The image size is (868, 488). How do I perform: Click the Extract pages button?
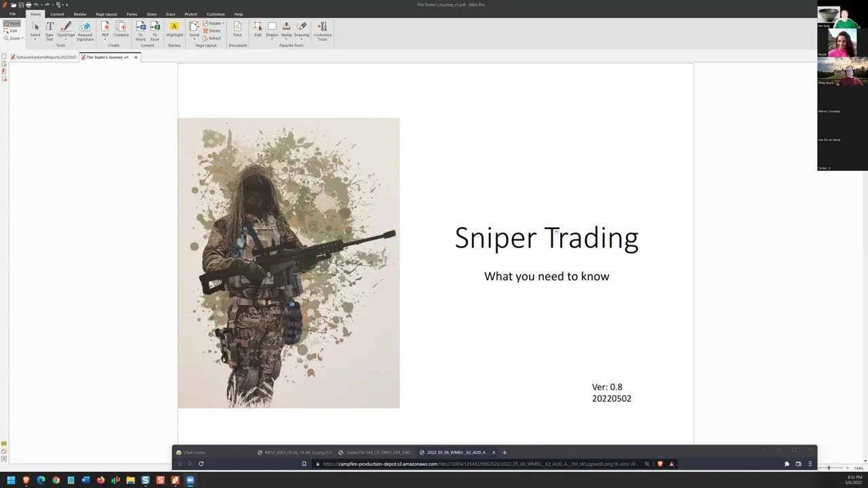(x=212, y=38)
